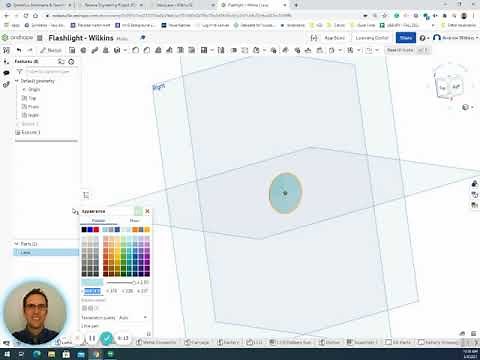
Task: Select the Lens part in Parts list
Action: click(x=46, y=252)
